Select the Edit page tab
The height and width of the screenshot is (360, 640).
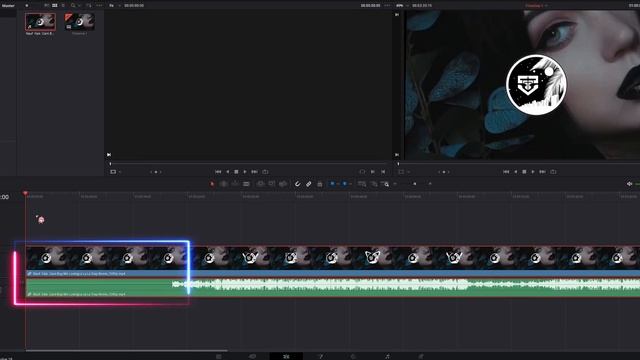pos(286,356)
